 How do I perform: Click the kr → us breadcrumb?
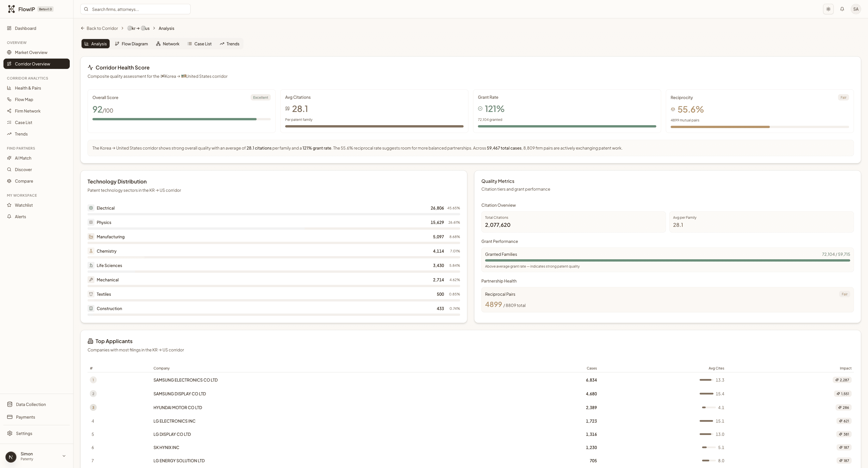pos(138,28)
